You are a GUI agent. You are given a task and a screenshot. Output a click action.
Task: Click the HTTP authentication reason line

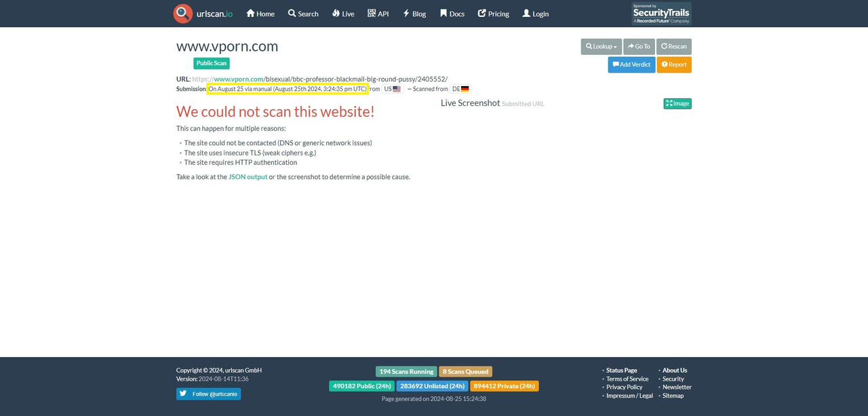pyautogui.click(x=241, y=162)
